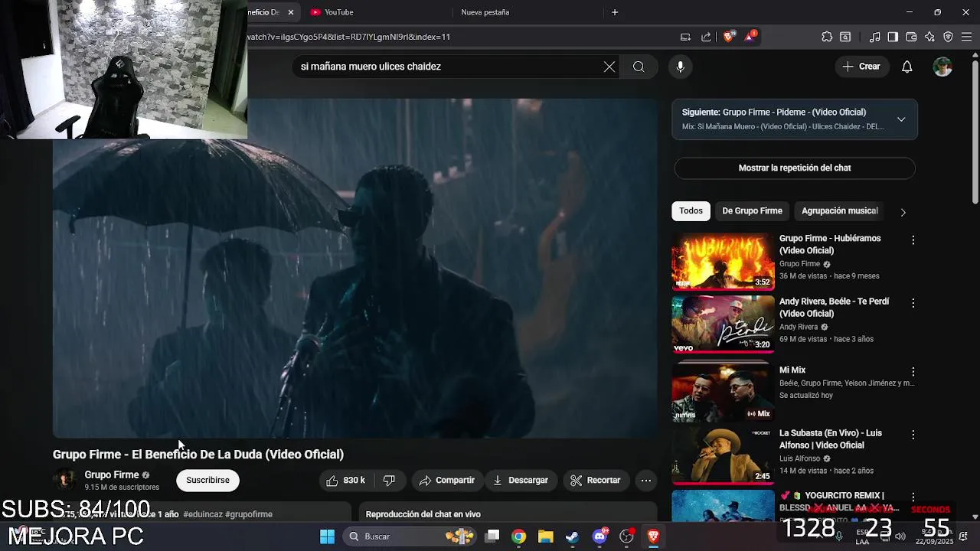Click the Windows Start button
The width and height of the screenshot is (980, 551).
pos(327,536)
